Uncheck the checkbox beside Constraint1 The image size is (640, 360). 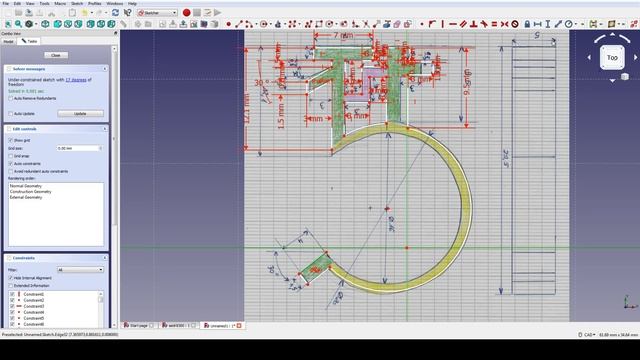point(12,294)
